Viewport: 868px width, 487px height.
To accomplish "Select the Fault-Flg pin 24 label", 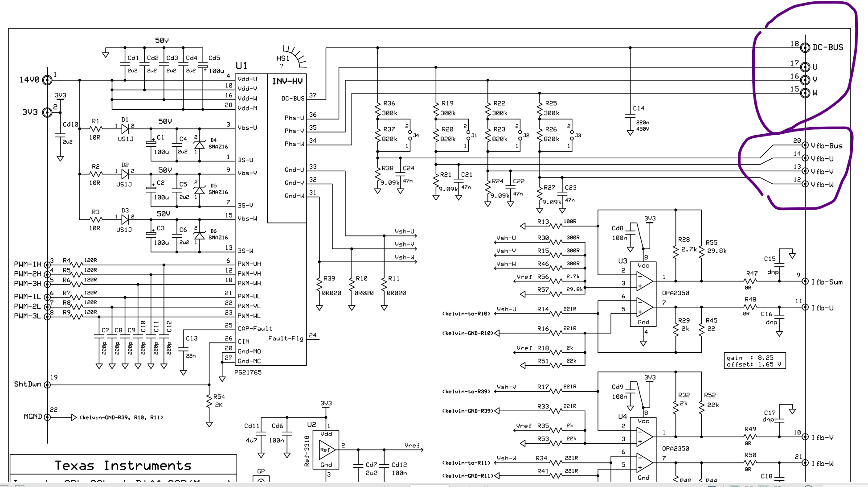I will pyautogui.click(x=286, y=338).
